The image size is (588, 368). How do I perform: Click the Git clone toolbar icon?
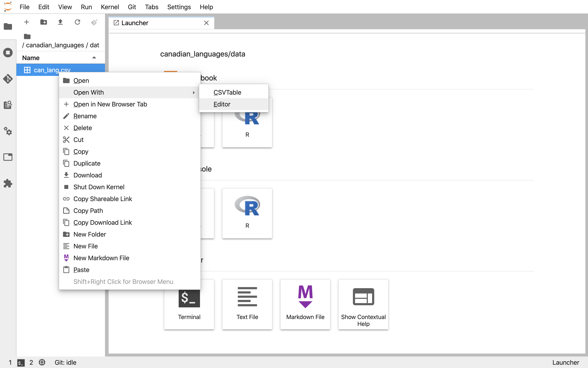click(94, 22)
